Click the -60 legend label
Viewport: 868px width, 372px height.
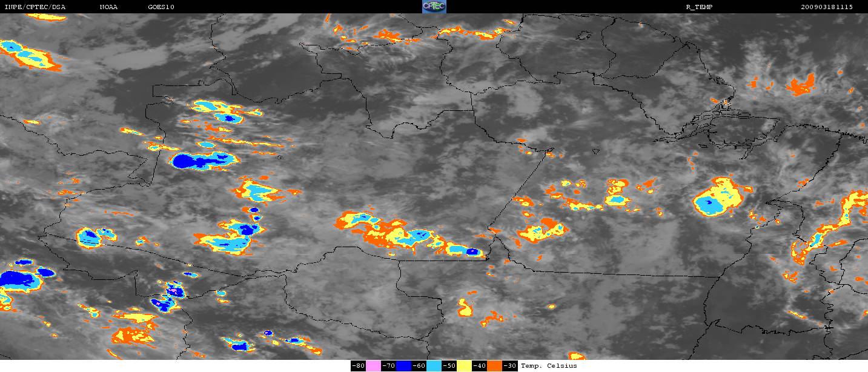point(419,366)
